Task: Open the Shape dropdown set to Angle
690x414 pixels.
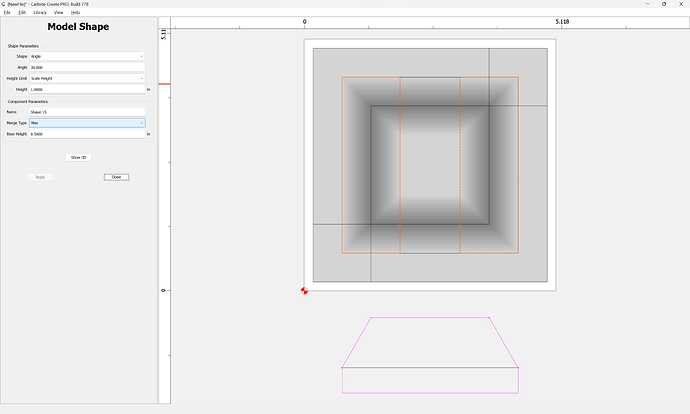Action: (x=87, y=56)
